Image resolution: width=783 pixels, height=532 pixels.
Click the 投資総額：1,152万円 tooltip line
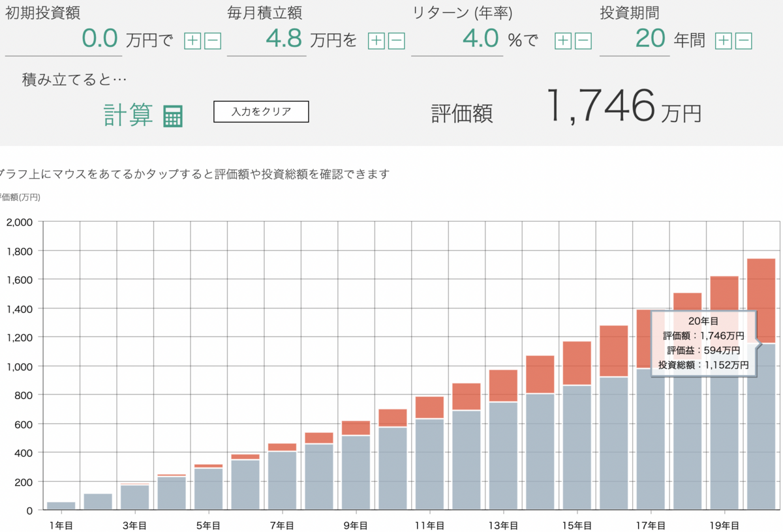(x=703, y=365)
